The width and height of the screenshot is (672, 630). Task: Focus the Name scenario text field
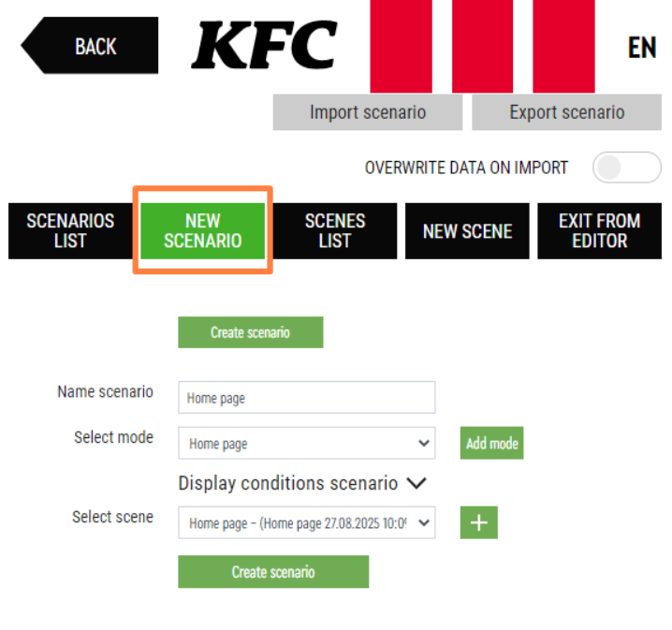pos(306,398)
